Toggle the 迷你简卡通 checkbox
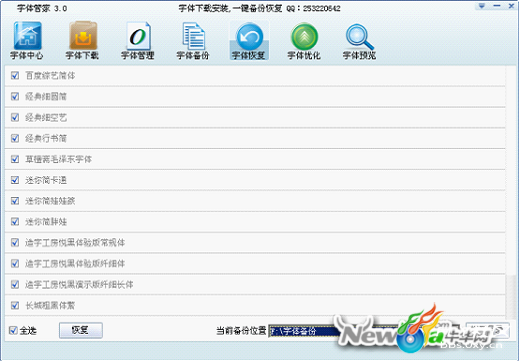The height and width of the screenshot is (361, 520). coord(15,180)
